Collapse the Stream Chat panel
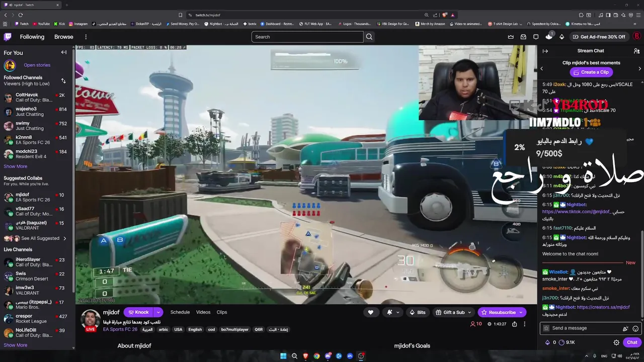The image size is (644, 362). 545,51
